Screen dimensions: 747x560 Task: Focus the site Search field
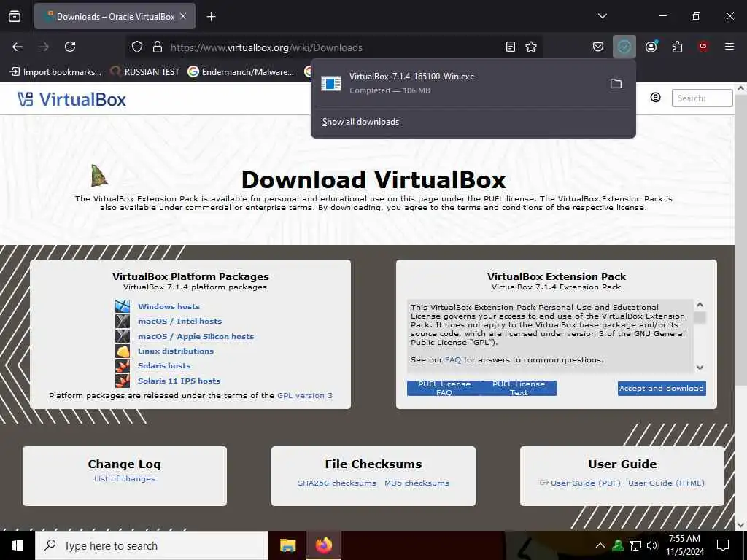tap(702, 98)
